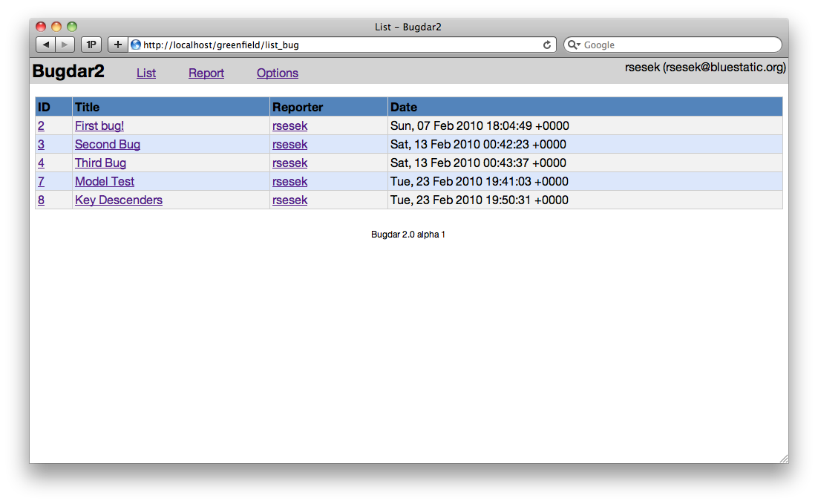Image resolution: width=818 pixels, height=504 pixels.
Task: Reload the page using refresh icon
Action: click(548, 45)
